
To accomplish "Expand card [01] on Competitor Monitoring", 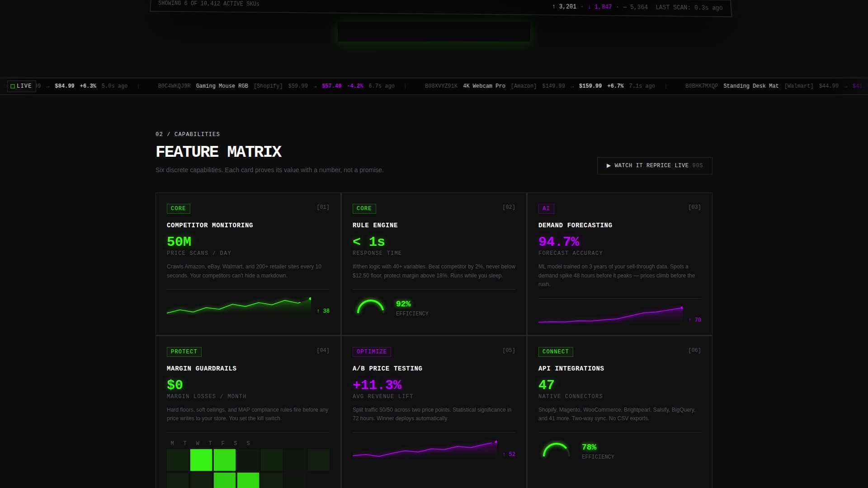I will pyautogui.click(x=323, y=207).
